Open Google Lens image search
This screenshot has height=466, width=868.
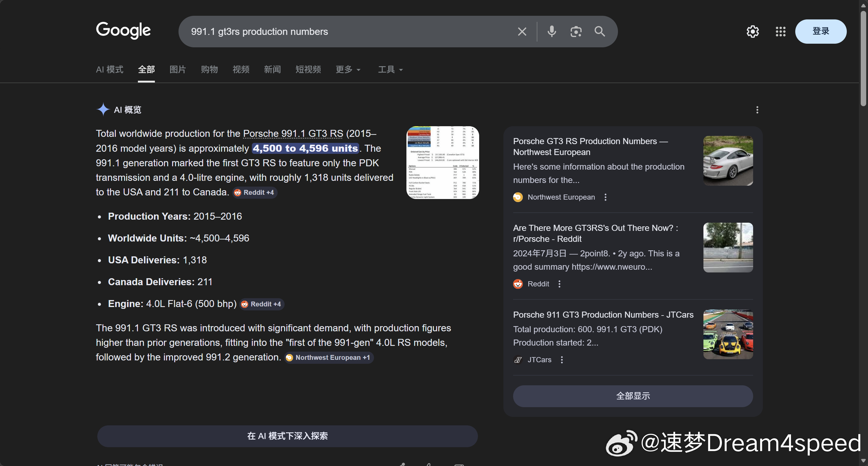[x=576, y=32]
